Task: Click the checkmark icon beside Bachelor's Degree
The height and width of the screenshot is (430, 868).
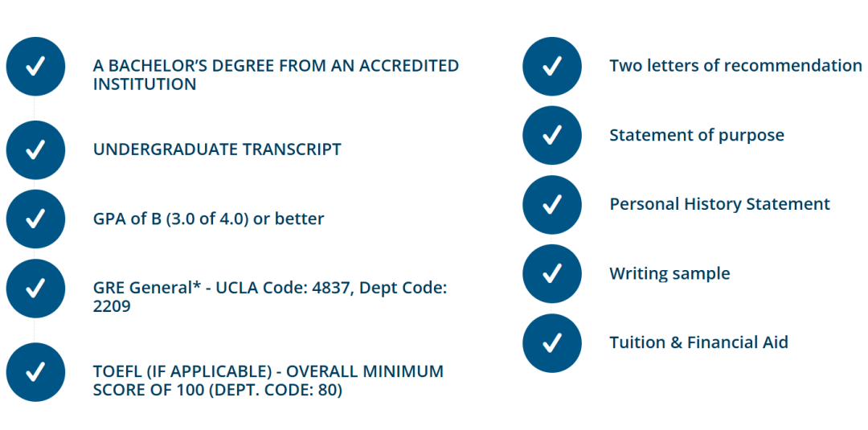Action: [x=35, y=67]
